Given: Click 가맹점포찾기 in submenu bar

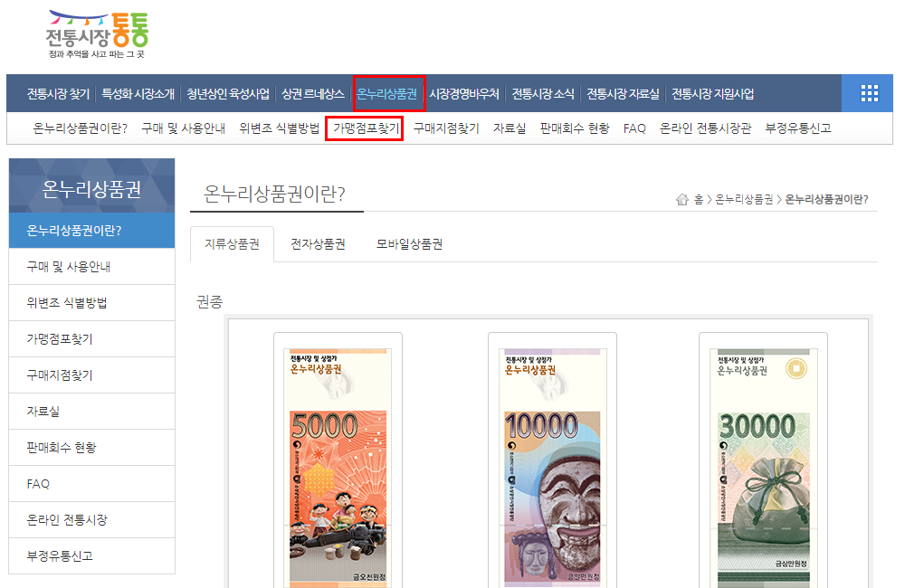Looking at the screenshot, I should 366,128.
